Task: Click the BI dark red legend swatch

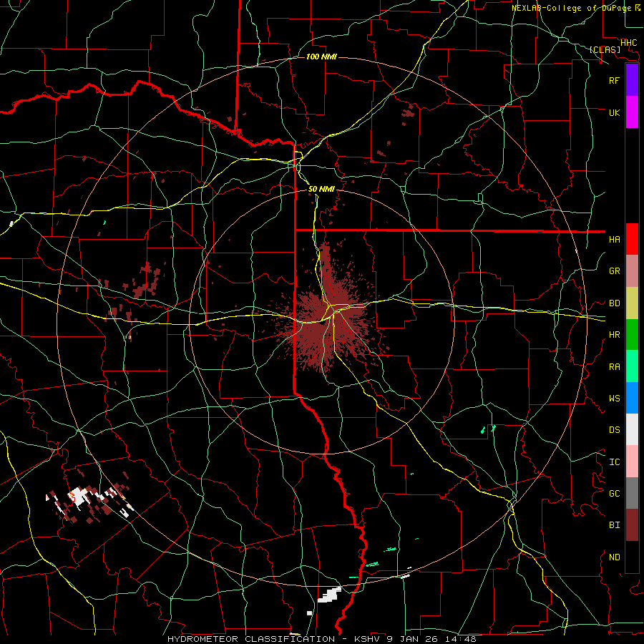Action: coord(632,525)
